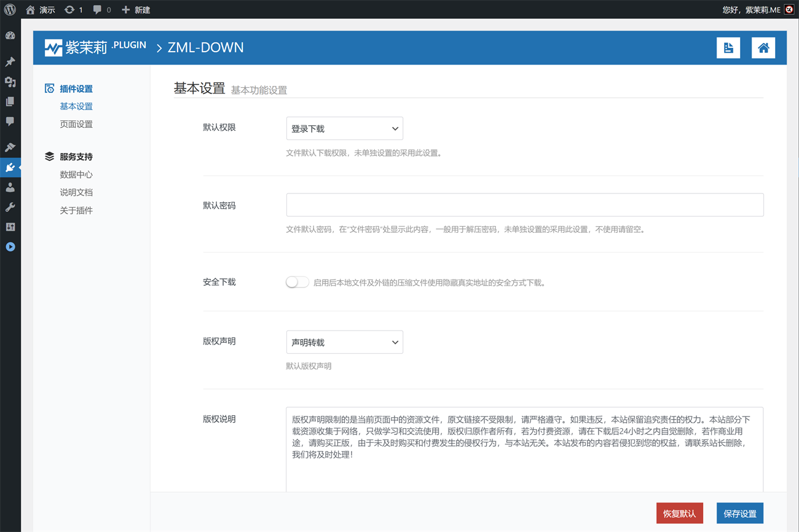The image size is (799, 532).
Task: Click the 插件设置 section heading
Action: (76, 88)
